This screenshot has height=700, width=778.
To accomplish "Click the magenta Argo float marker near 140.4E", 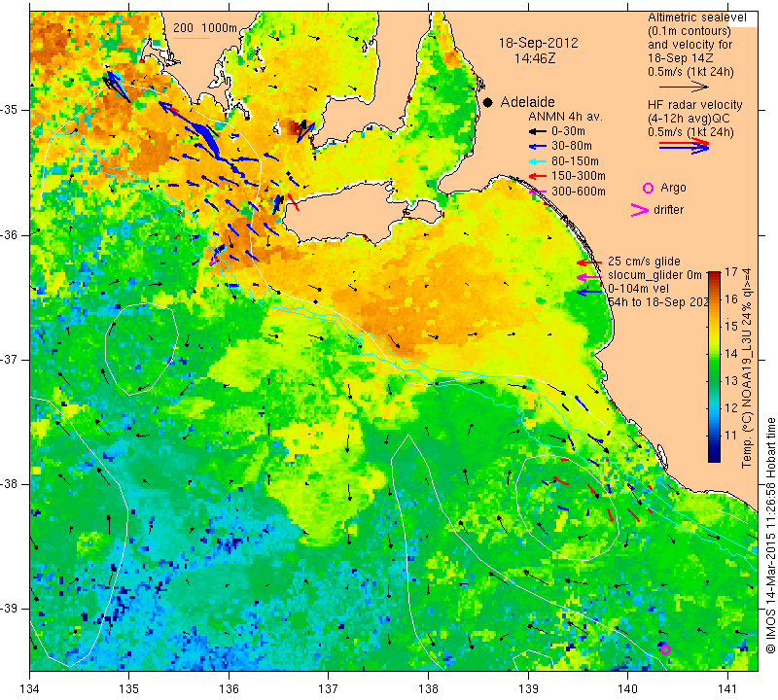I will (x=665, y=649).
